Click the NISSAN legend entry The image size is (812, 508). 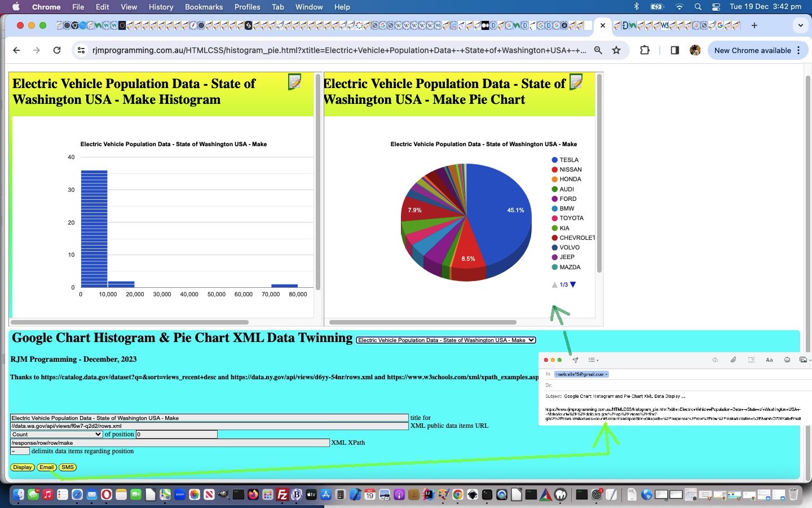[567, 169]
